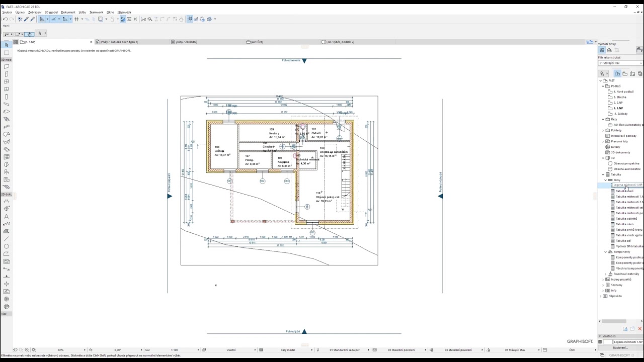
Task: Close the 1. 1.NP tab
Action: (91, 42)
